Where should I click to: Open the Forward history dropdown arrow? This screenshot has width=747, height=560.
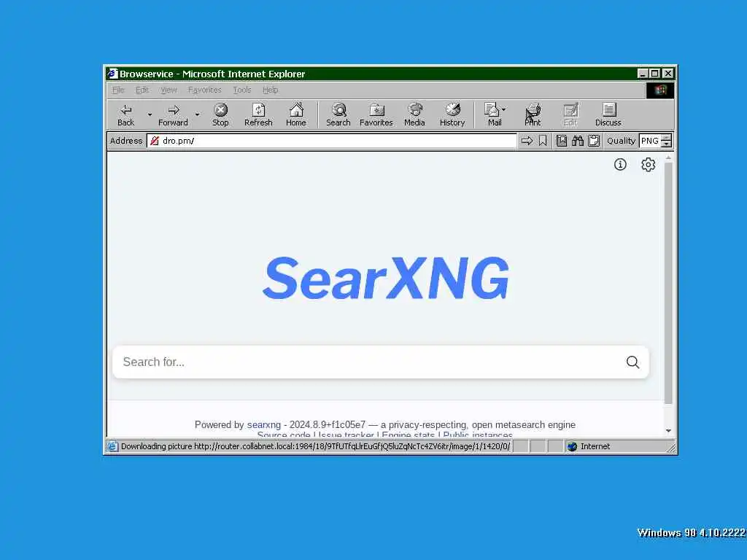pos(197,114)
